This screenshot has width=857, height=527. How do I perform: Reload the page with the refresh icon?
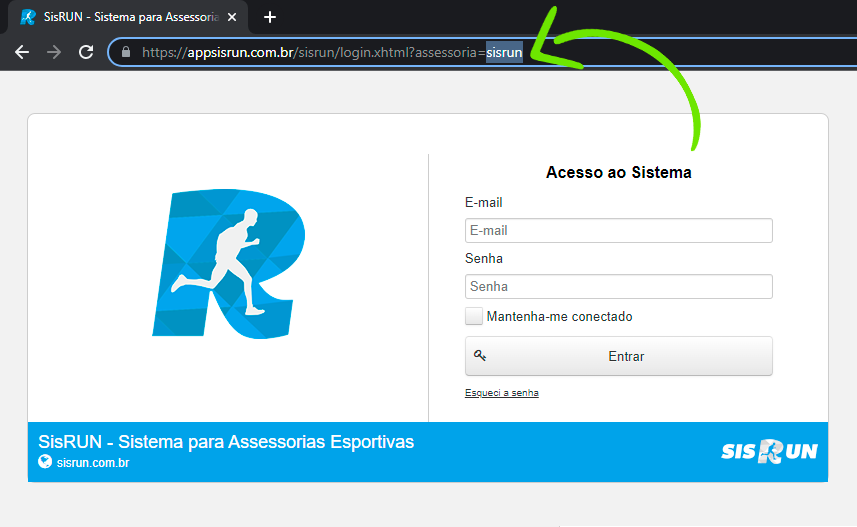[x=86, y=52]
